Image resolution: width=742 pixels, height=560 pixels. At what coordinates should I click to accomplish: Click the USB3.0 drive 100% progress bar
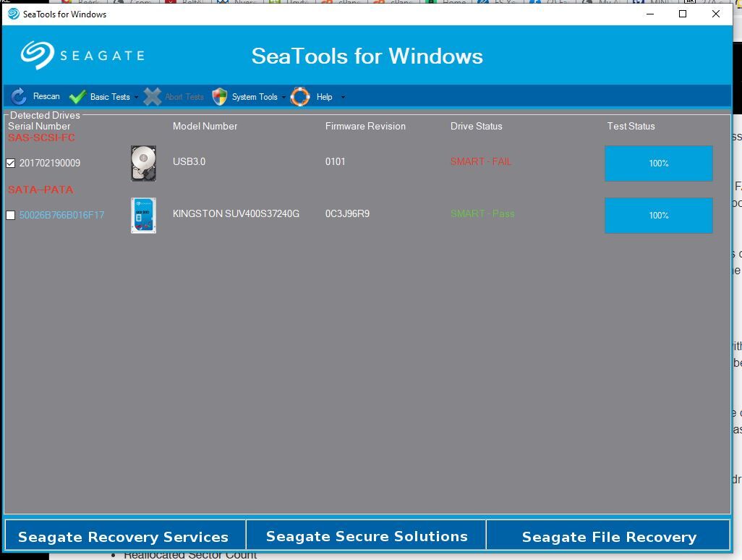659,164
